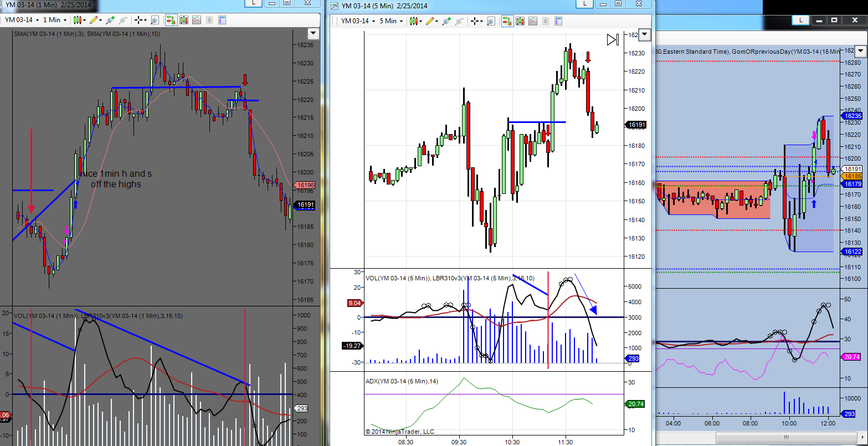Click the orange 16185 price marker in rightmost chart
This screenshot has width=868, height=446.
(851, 176)
